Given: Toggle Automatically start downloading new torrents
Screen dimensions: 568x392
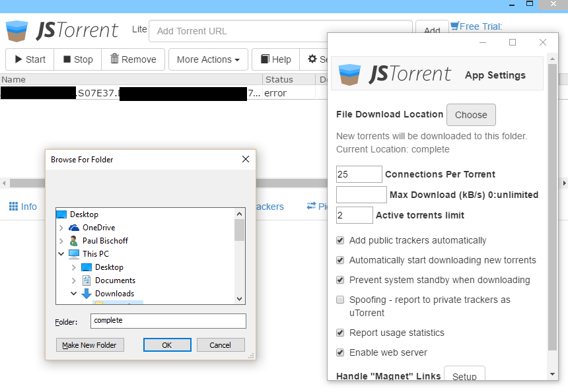Looking at the screenshot, I should [340, 260].
